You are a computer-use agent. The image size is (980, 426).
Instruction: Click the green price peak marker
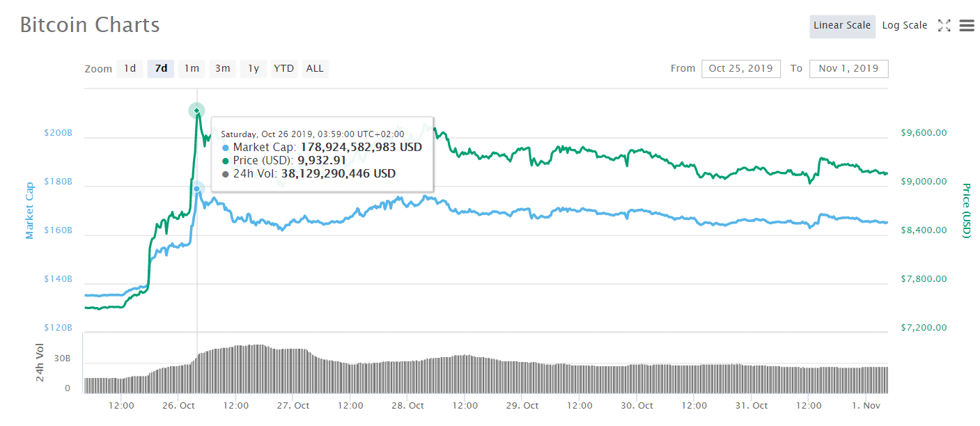197,111
